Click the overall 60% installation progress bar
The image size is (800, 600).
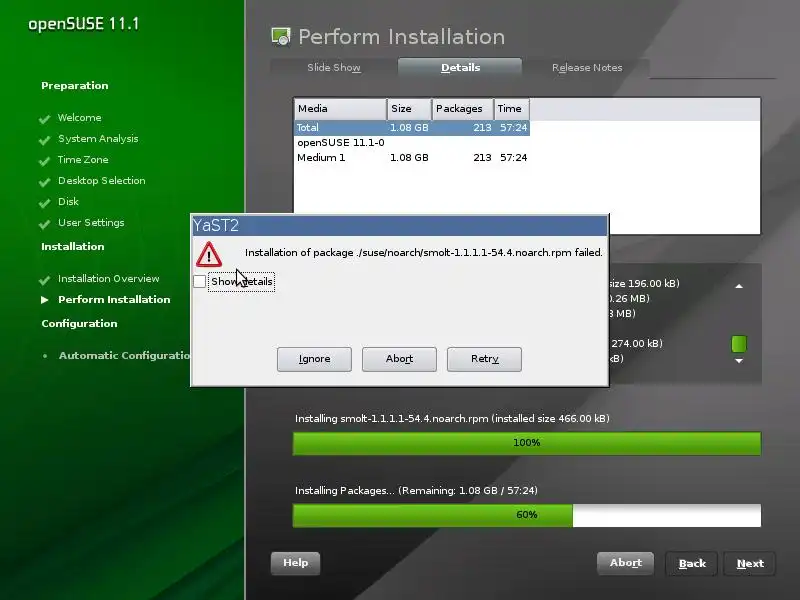(527, 515)
